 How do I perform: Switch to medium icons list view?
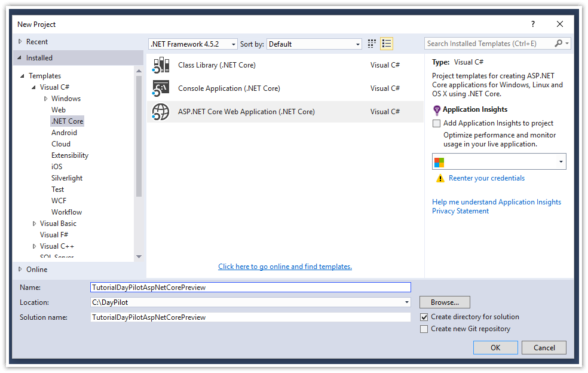[x=386, y=44]
